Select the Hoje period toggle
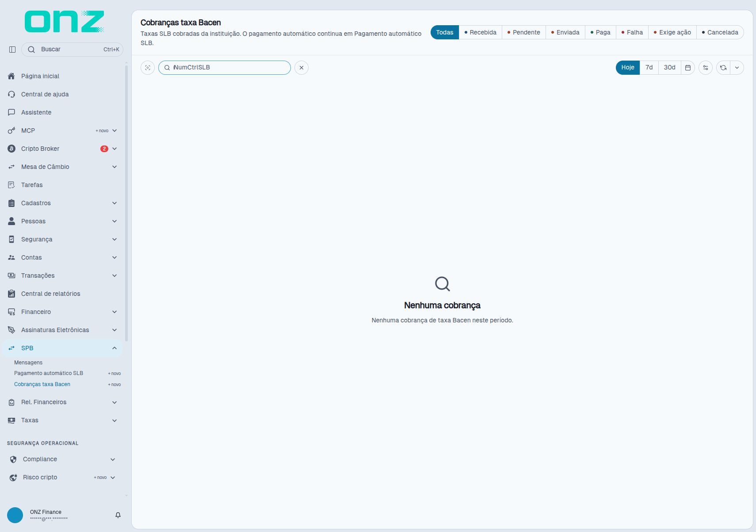The image size is (756, 532). (628, 68)
